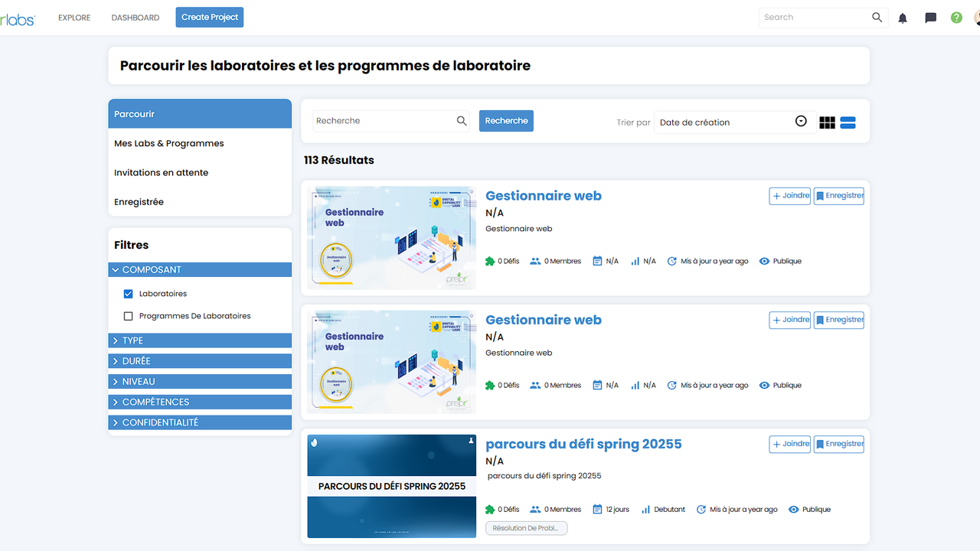The width and height of the screenshot is (980, 551).
Task: Click calendar icon on second Gestionnaire web card
Action: coord(597,385)
